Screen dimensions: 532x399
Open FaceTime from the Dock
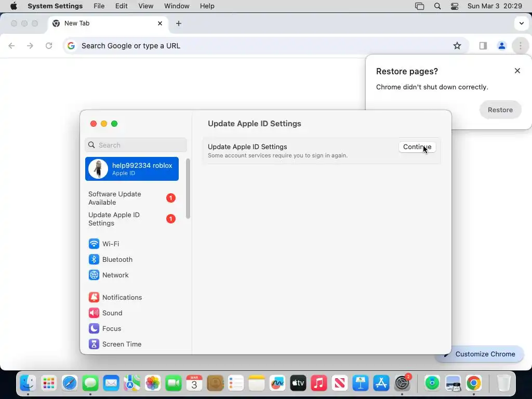pyautogui.click(x=174, y=383)
